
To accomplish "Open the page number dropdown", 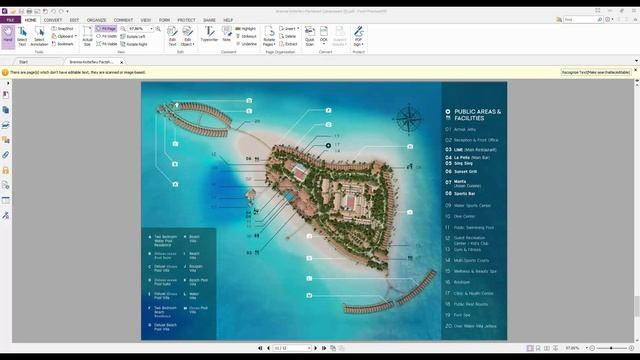I will (x=309, y=348).
